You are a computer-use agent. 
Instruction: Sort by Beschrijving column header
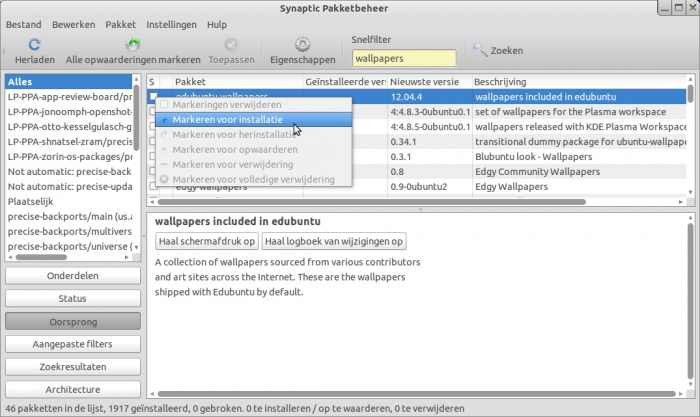[x=579, y=82]
